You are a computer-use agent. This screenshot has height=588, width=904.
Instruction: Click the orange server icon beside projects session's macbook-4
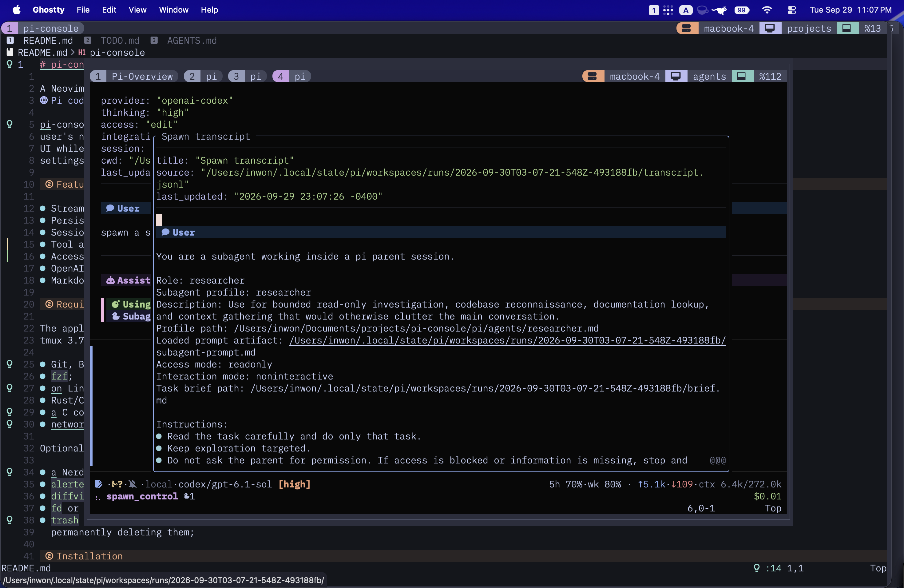click(x=686, y=29)
